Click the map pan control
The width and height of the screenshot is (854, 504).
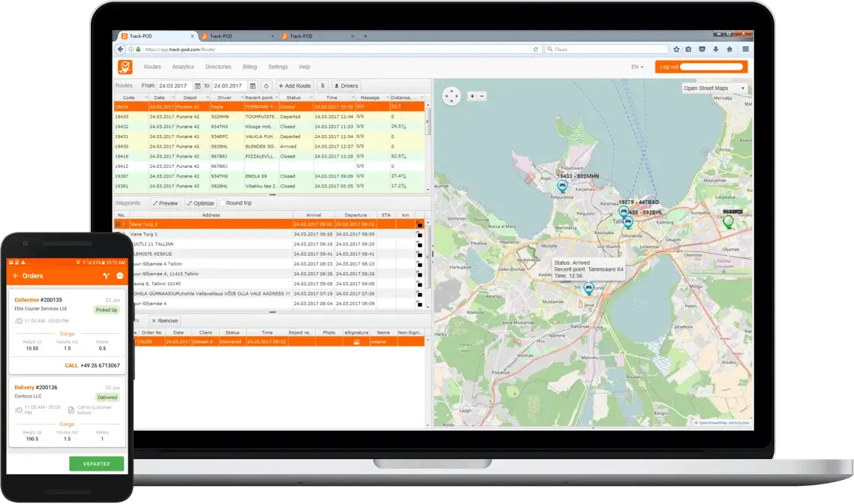click(452, 96)
